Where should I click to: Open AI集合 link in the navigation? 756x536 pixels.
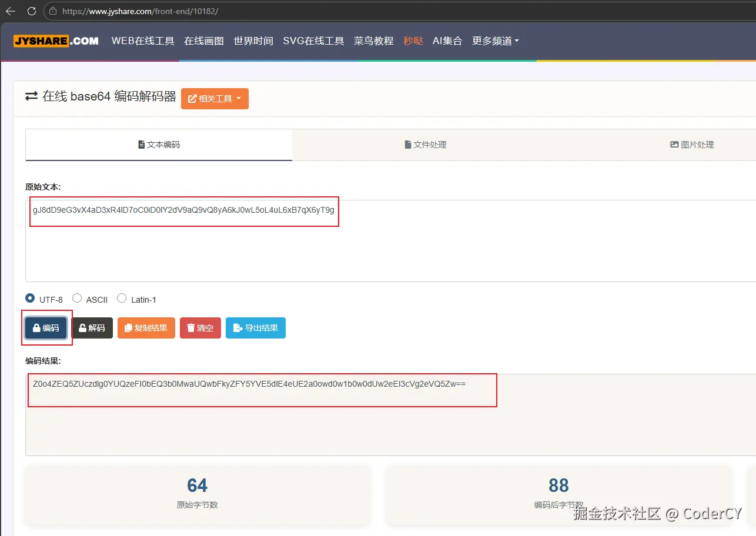[x=447, y=41]
